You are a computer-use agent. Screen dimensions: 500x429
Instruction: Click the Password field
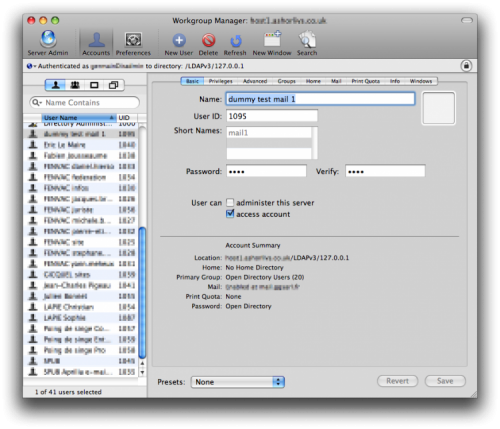[266, 171]
